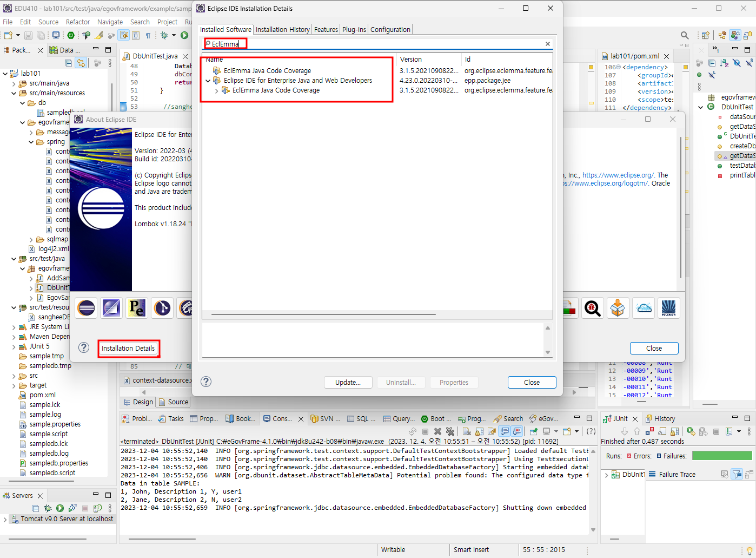756x558 pixels.
Task: Open the New wizard dropdown arrow
Action: coord(18,35)
